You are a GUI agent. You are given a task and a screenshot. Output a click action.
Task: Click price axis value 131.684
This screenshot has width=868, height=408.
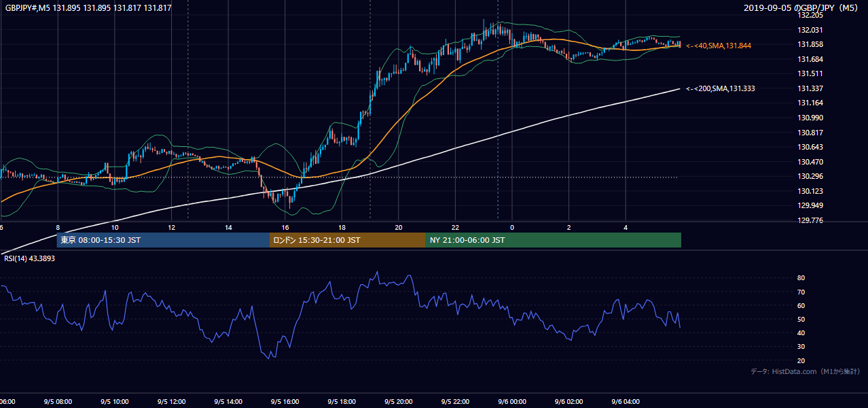810,59
